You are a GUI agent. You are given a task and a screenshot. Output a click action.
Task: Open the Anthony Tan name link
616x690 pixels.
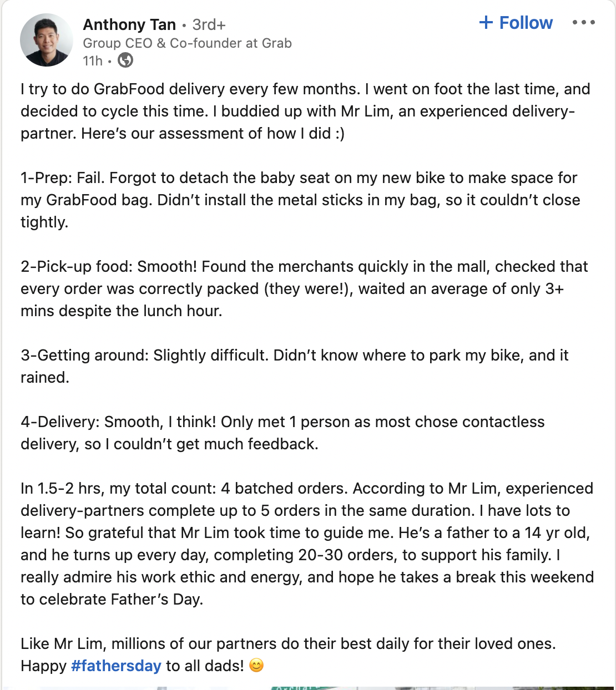129,25
